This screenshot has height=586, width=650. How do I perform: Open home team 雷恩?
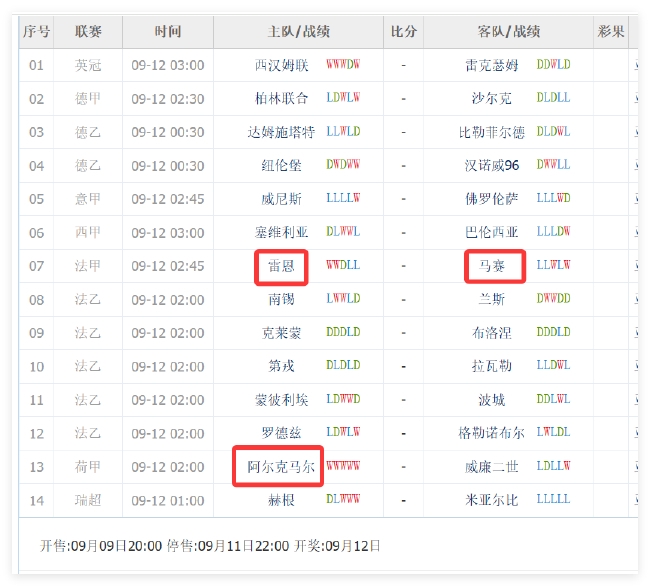point(281,266)
